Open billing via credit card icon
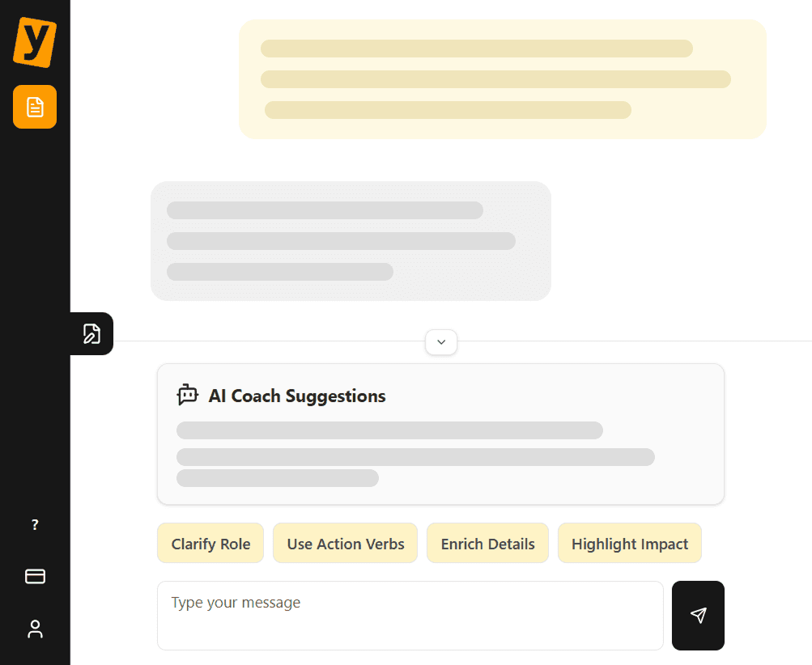 pyautogui.click(x=35, y=576)
